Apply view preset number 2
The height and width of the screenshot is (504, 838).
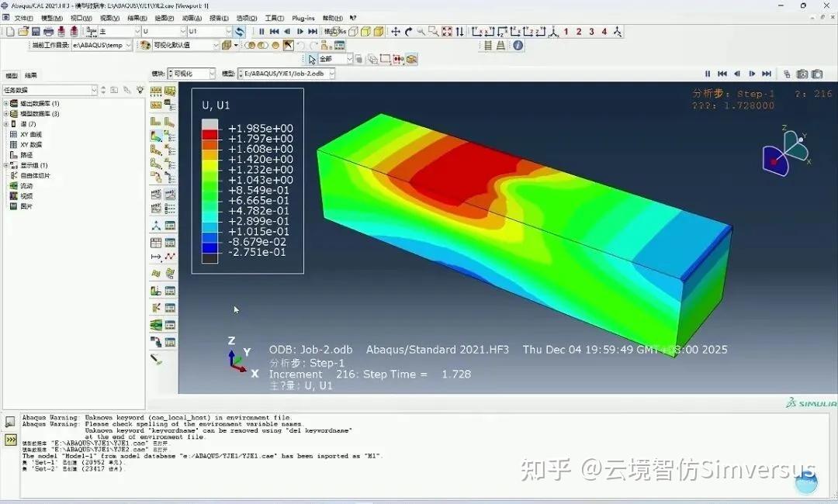pyautogui.click(x=579, y=32)
